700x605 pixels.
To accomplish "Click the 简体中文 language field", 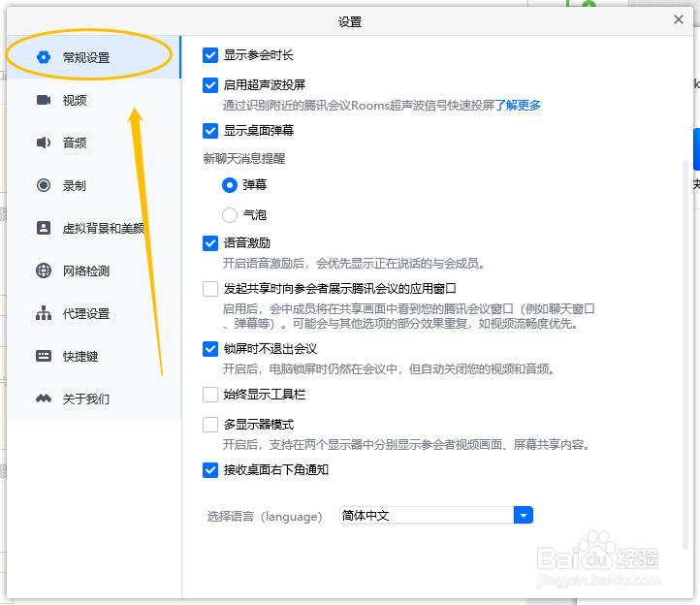I will coord(427,515).
